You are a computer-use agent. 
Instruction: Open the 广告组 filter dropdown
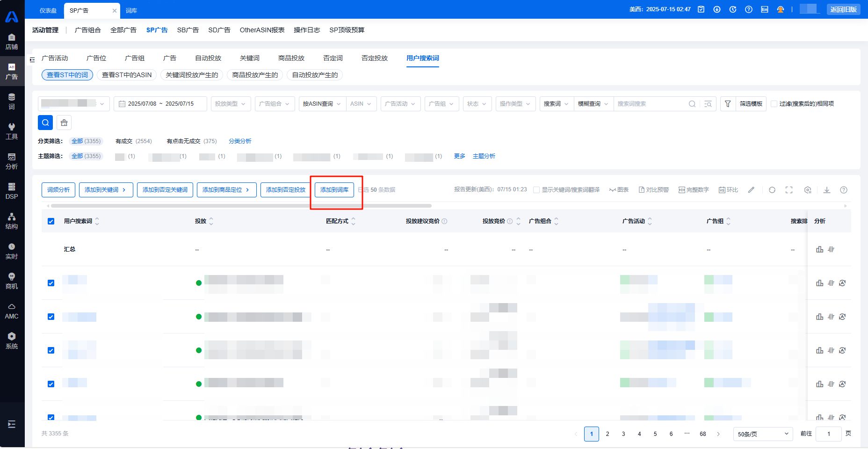pos(442,104)
